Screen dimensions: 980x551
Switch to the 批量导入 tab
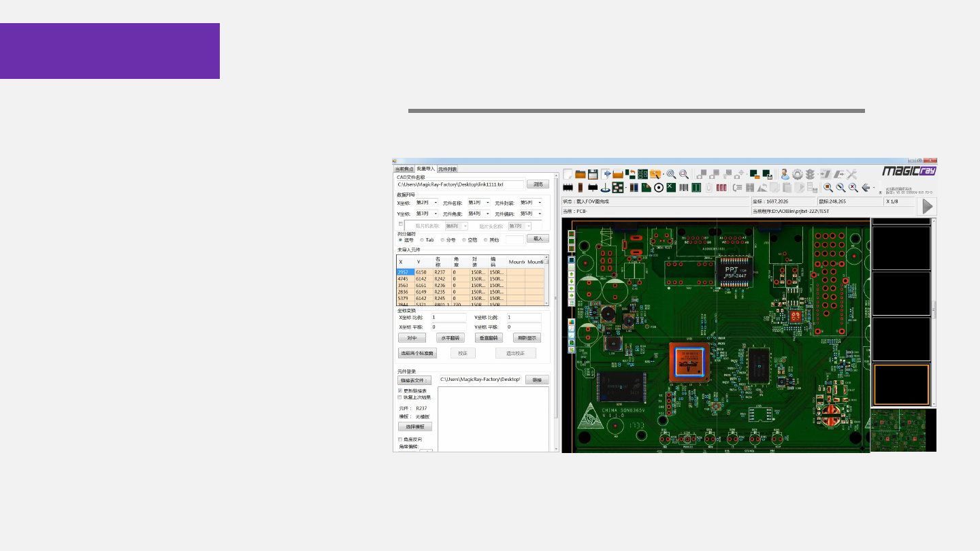[x=426, y=169]
